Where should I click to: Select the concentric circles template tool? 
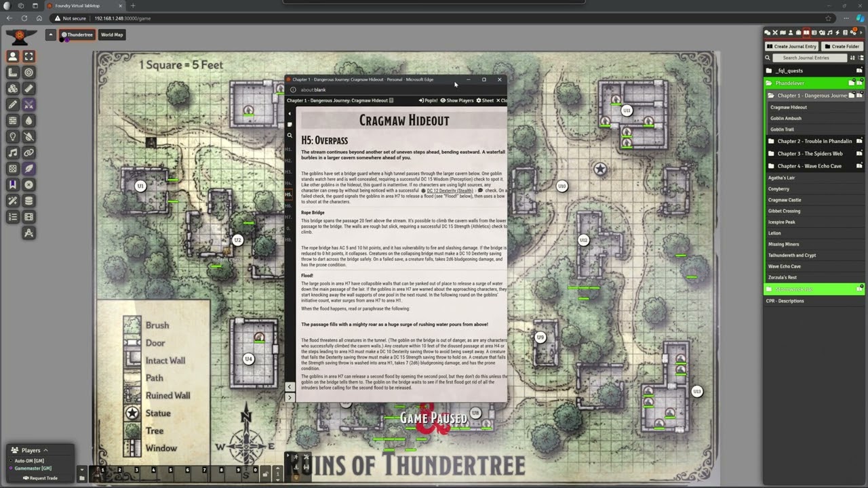tap(28, 73)
